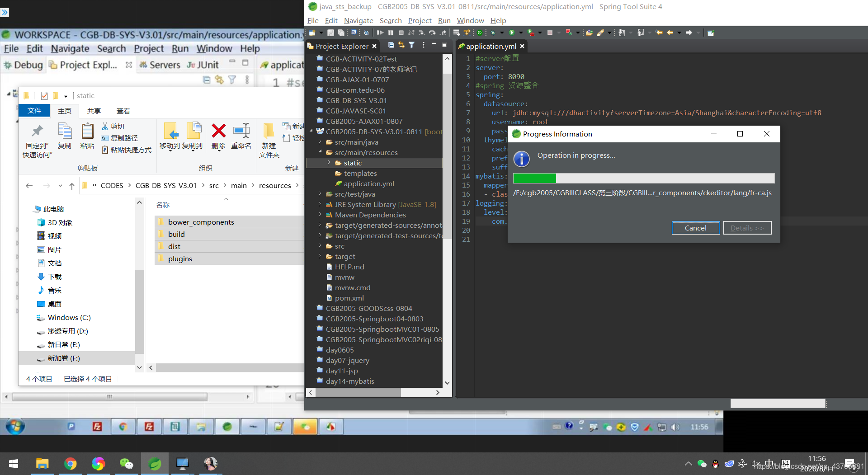This screenshot has width=868, height=475.
Task: Open WeChat from the Windows taskbar
Action: 127,464
